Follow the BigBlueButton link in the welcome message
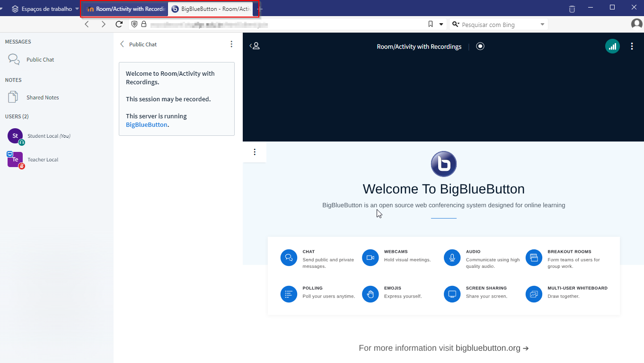Screen dimensions: 644x363 point(147,125)
